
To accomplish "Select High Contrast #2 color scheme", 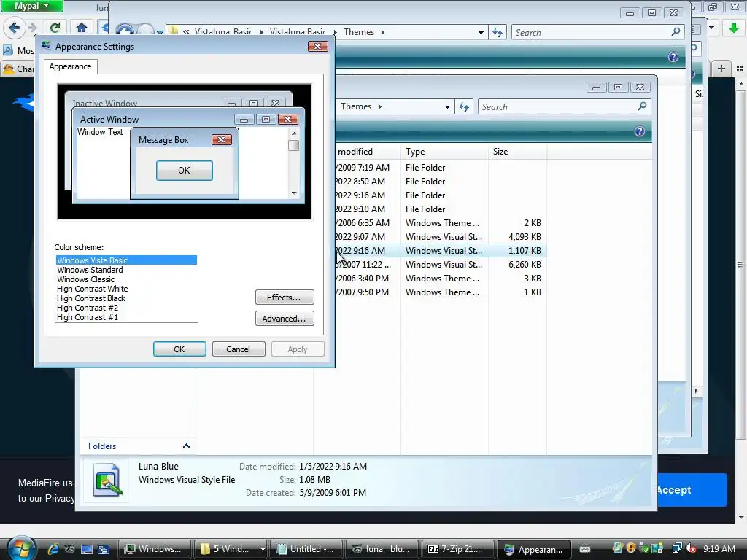I will point(126,308).
